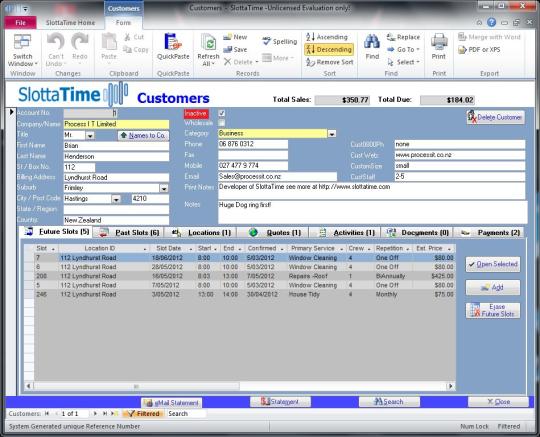Switch to Locations (1) tab

pos(202,233)
